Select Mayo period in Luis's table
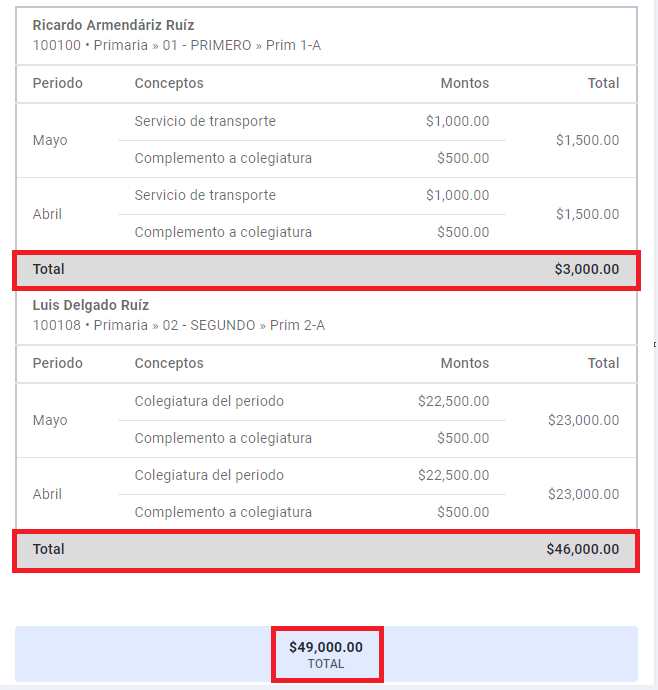This screenshot has height=690, width=658. (x=50, y=420)
